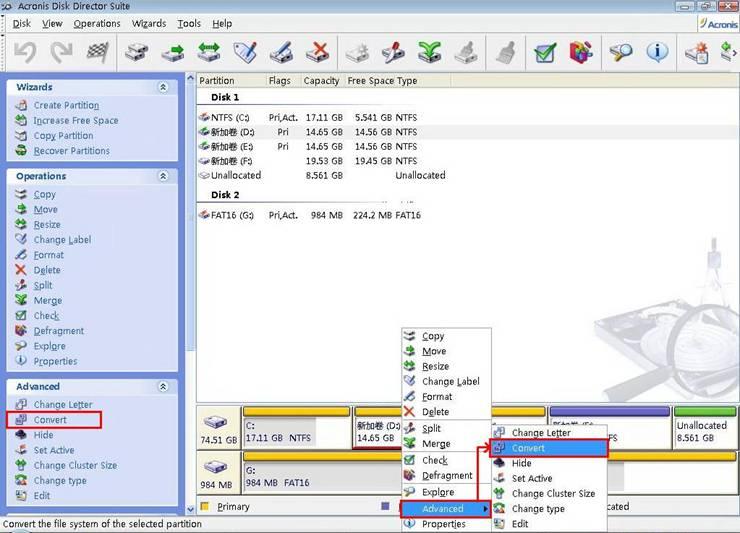Open the Wizards menu in menu bar

pos(149,23)
